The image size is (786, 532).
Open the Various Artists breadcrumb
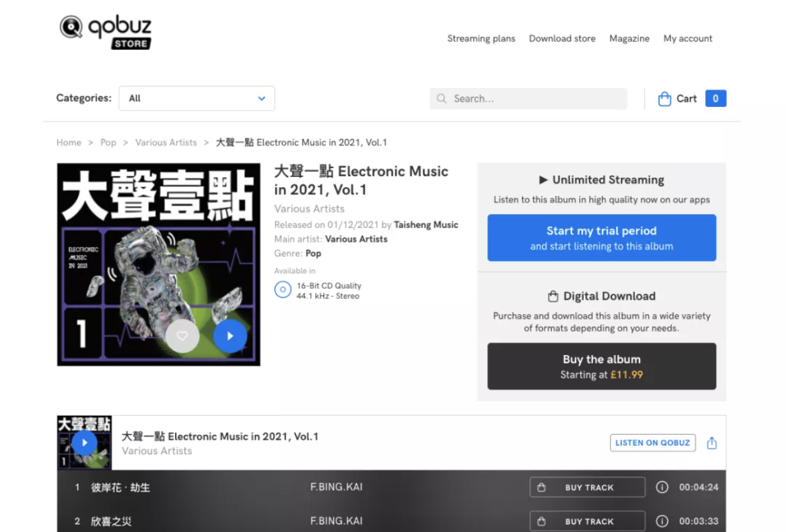click(166, 143)
